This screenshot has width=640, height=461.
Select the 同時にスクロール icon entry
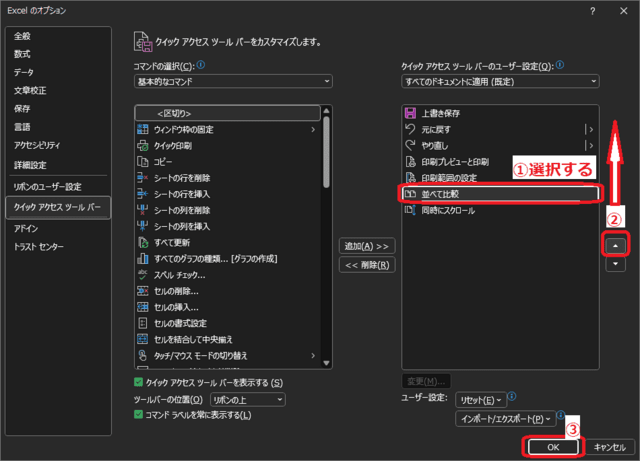click(x=409, y=211)
